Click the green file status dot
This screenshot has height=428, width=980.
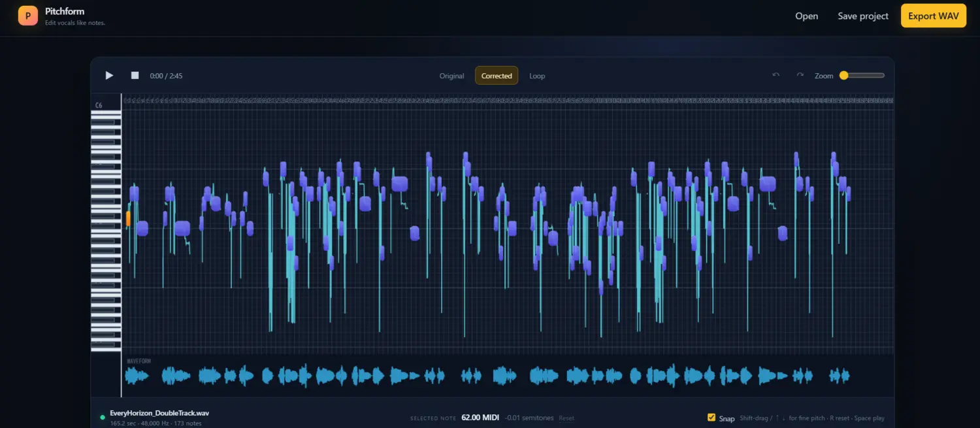click(103, 417)
